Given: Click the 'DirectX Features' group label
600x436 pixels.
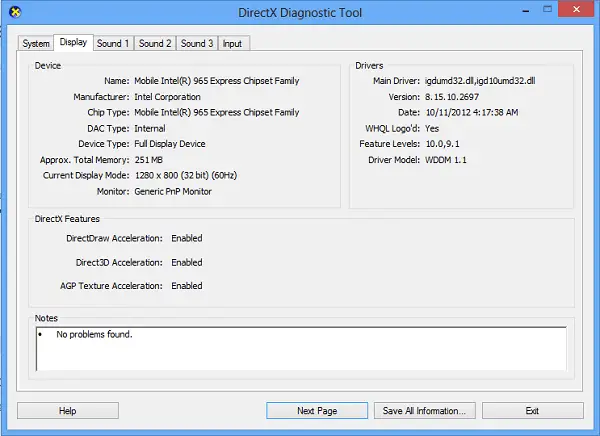Looking at the screenshot, I should [67, 219].
